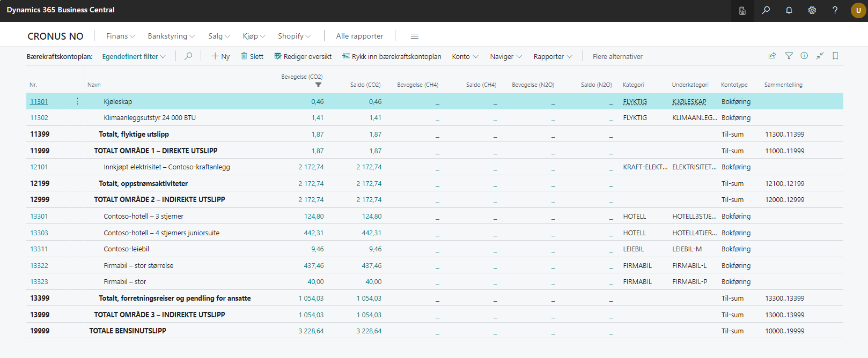Open the search magnifier in top bar

[766, 10]
